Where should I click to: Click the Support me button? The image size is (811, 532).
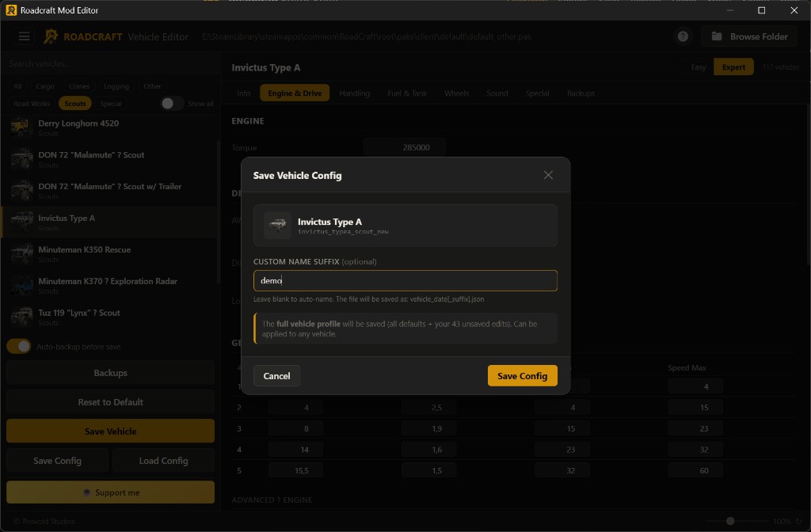(110, 492)
